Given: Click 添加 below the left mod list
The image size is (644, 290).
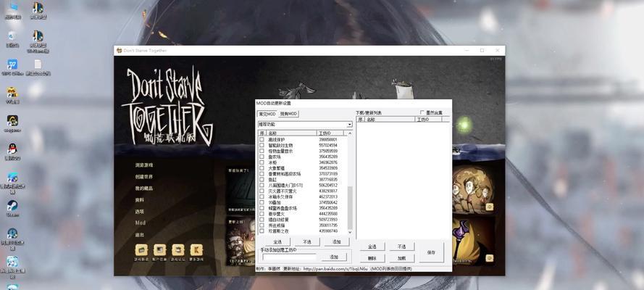Looking at the screenshot, I should (x=336, y=242).
